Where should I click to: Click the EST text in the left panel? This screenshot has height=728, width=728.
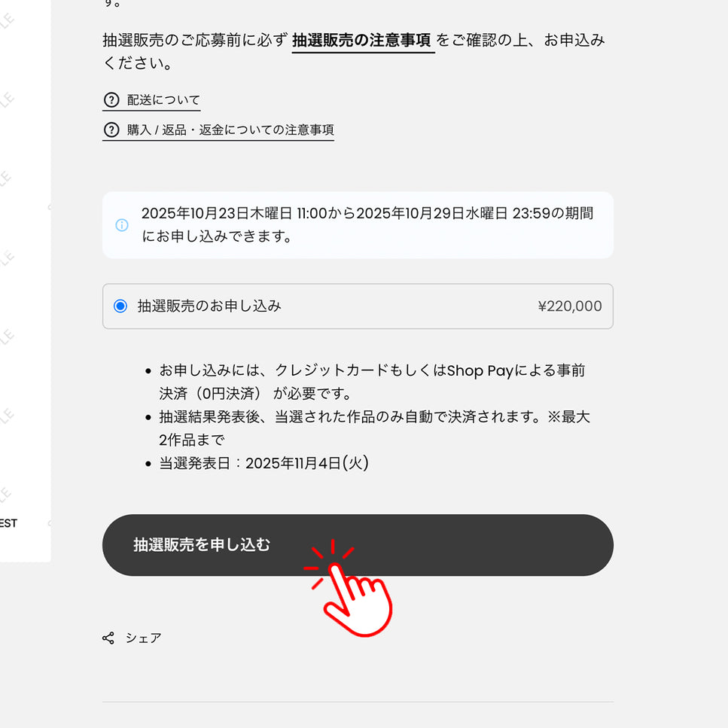point(8,523)
